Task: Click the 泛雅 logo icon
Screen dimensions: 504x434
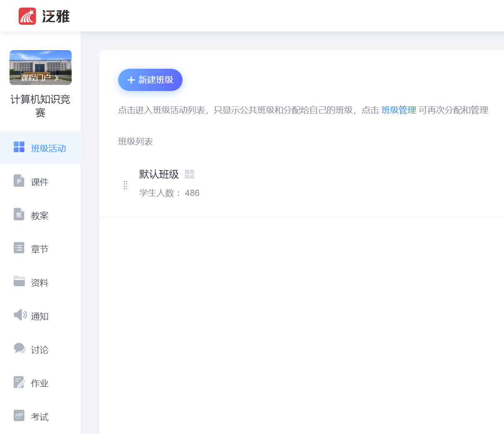Action: point(27,16)
